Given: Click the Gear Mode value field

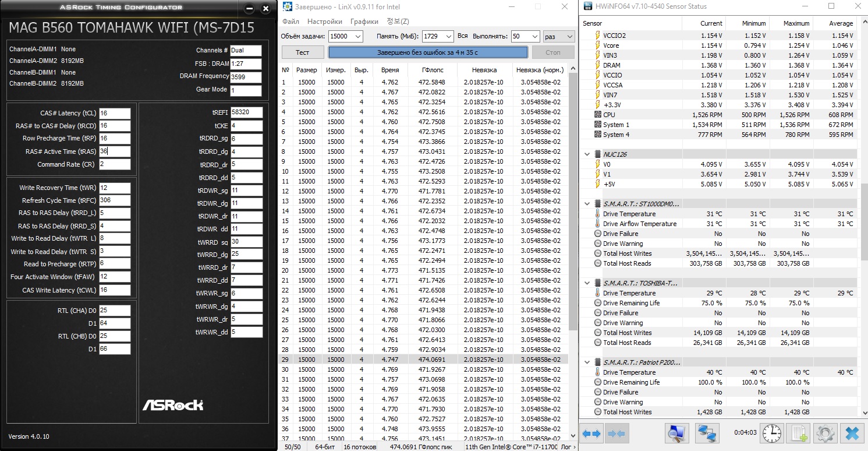Looking at the screenshot, I should (246, 90).
